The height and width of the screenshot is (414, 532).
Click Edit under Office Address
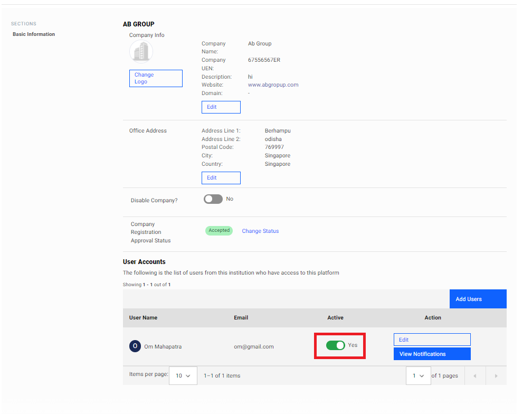coord(221,177)
